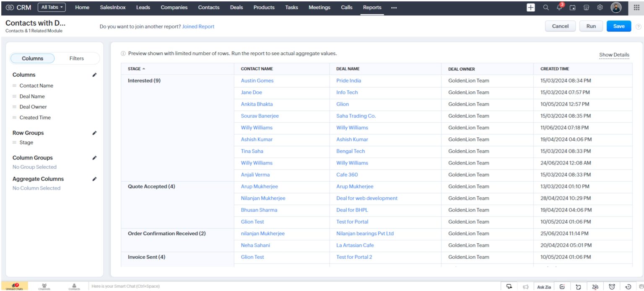Open the Marketplace icon in the top bar
Screen dimensions: 644x291
[x=586, y=7]
